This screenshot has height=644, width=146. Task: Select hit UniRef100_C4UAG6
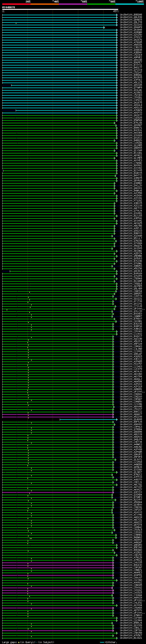pos(131,608)
